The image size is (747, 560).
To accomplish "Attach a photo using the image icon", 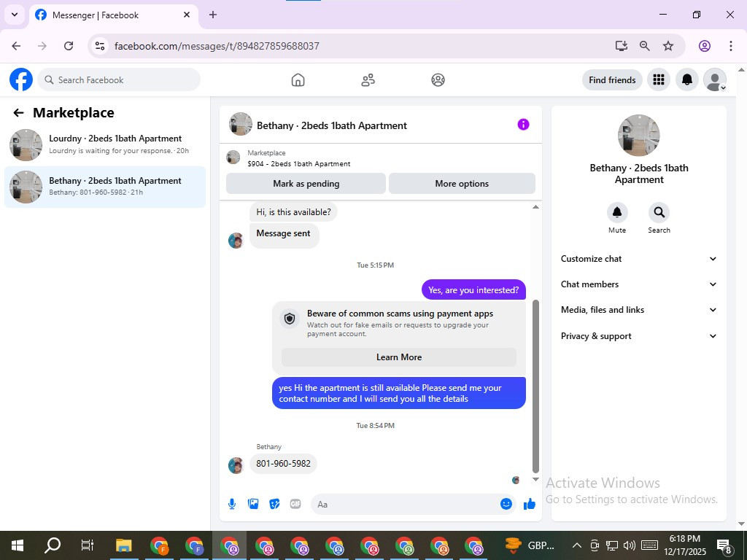I will pyautogui.click(x=253, y=504).
